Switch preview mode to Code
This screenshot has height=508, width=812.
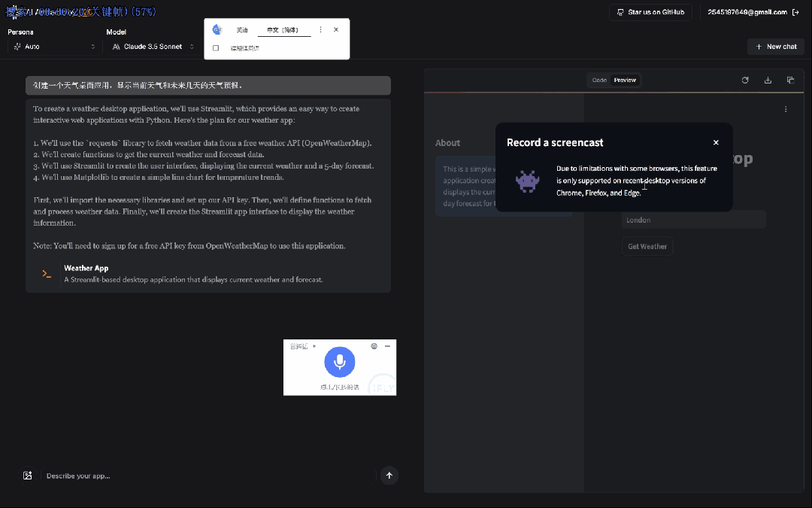(x=599, y=80)
